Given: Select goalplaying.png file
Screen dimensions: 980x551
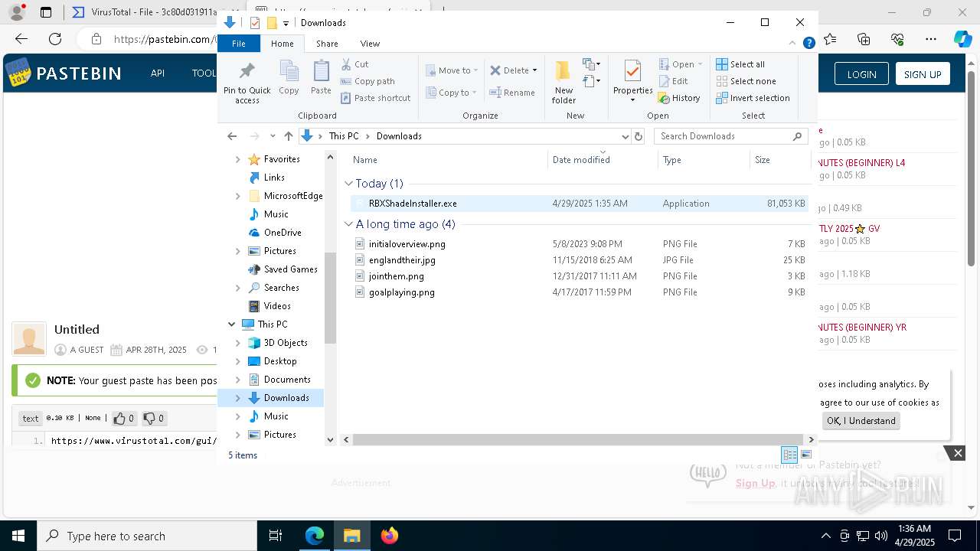Looking at the screenshot, I should point(579,292).
